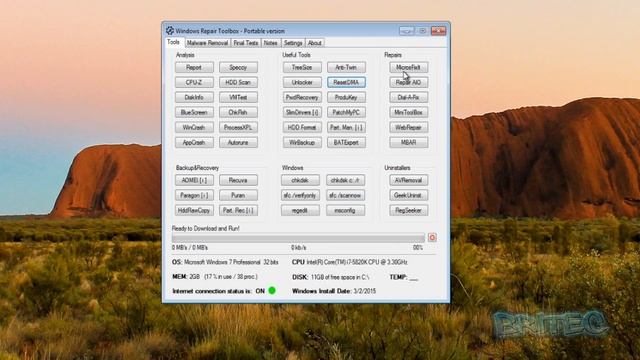Run RegSeeker
Viewport: 640px width, 360px height.
(x=409, y=211)
